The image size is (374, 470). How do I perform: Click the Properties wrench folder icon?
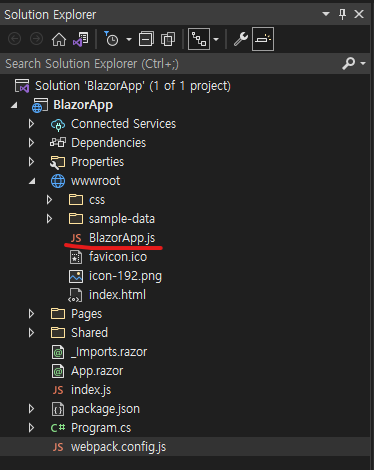(58, 162)
